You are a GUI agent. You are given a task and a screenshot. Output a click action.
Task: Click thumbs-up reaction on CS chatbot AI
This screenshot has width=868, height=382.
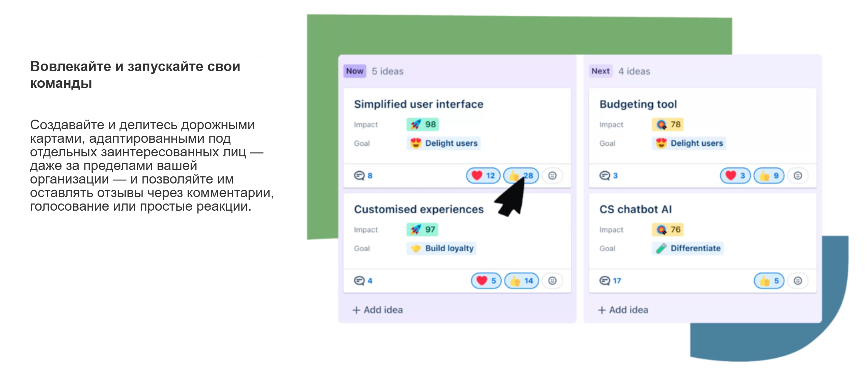tap(769, 281)
